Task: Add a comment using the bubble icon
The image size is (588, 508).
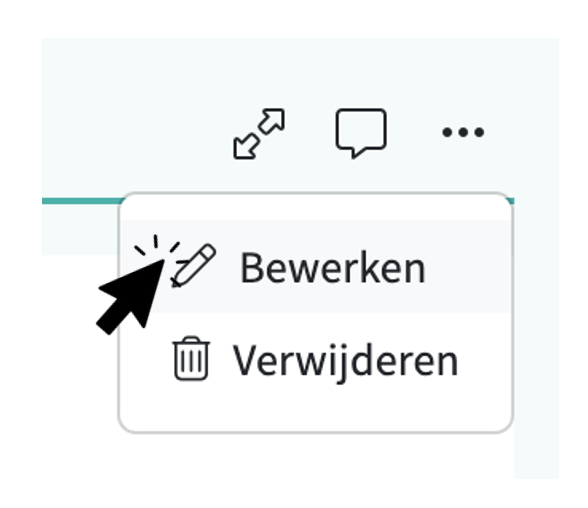Action: [361, 133]
